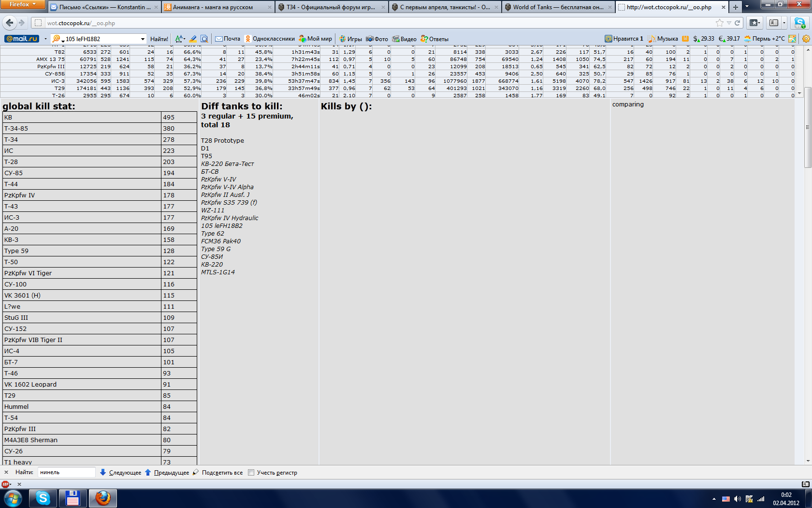Viewport: 812px width, 508px height.
Task: Open Музыка toolbar shortcut
Action: (x=663, y=39)
